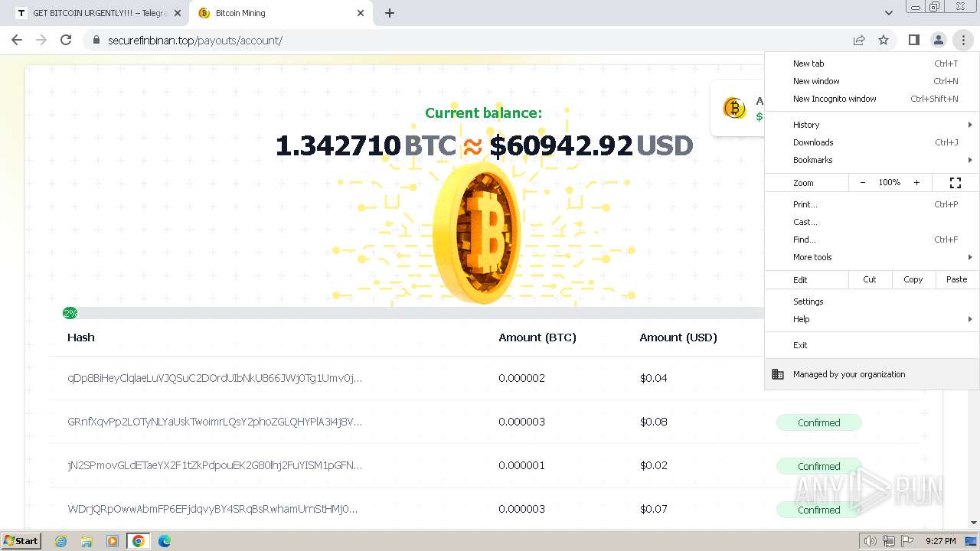980x551 pixels.
Task: Open Microsoft Edge from taskbar
Action: point(165,541)
